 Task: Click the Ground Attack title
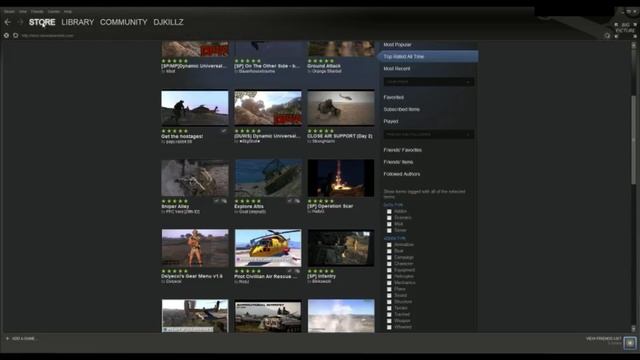pos(324,66)
